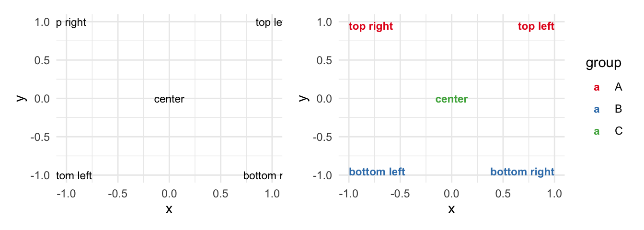Click the red "top right" label
This screenshot has width=644, height=230.
(371, 27)
